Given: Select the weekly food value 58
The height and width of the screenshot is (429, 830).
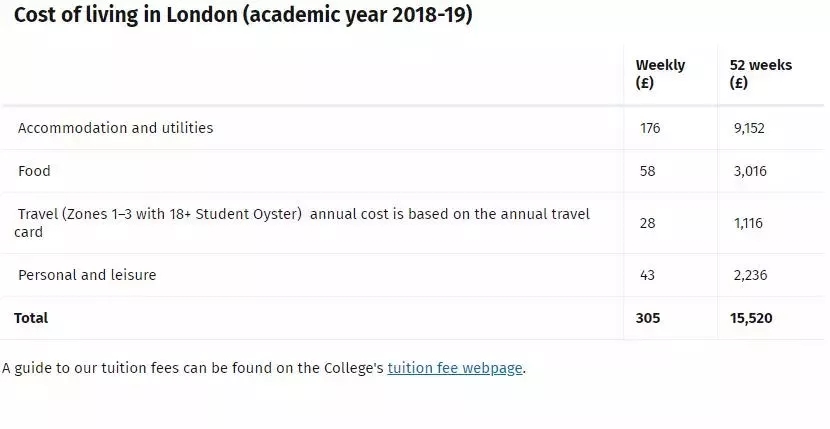Looking at the screenshot, I should point(647,171).
